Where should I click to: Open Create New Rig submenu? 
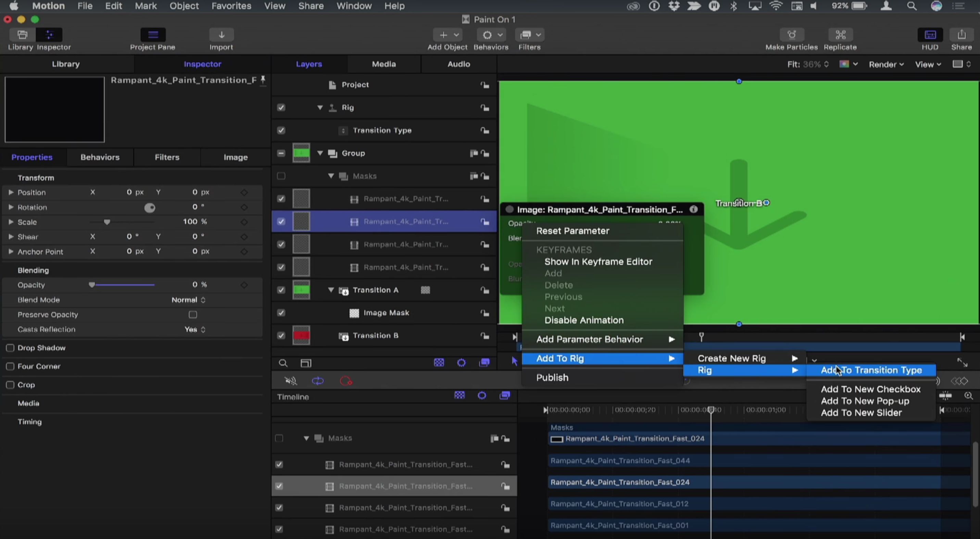point(744,358)
